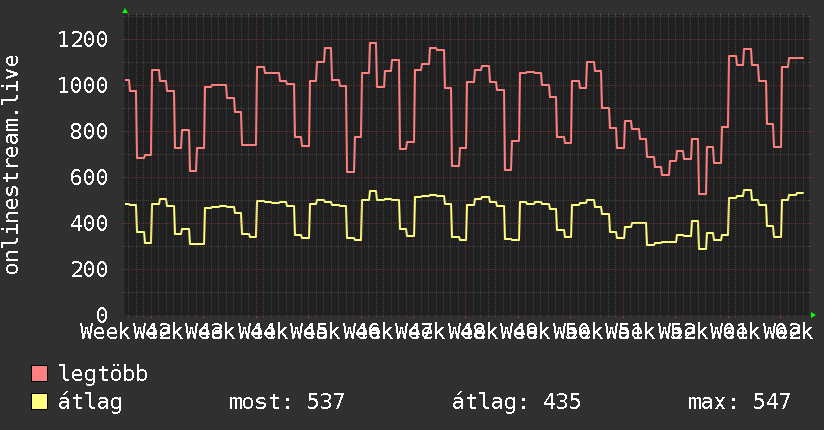
Task: Click the y-axis label 1000
Action: click(83, 85)
